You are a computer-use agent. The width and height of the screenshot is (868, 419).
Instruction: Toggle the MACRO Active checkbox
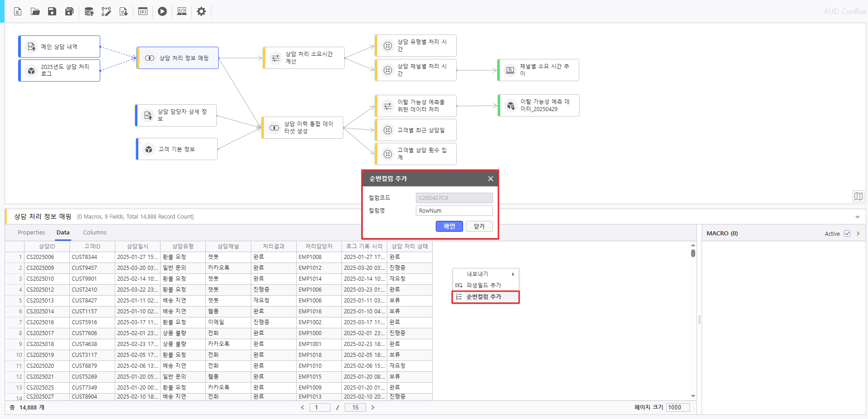847,234
